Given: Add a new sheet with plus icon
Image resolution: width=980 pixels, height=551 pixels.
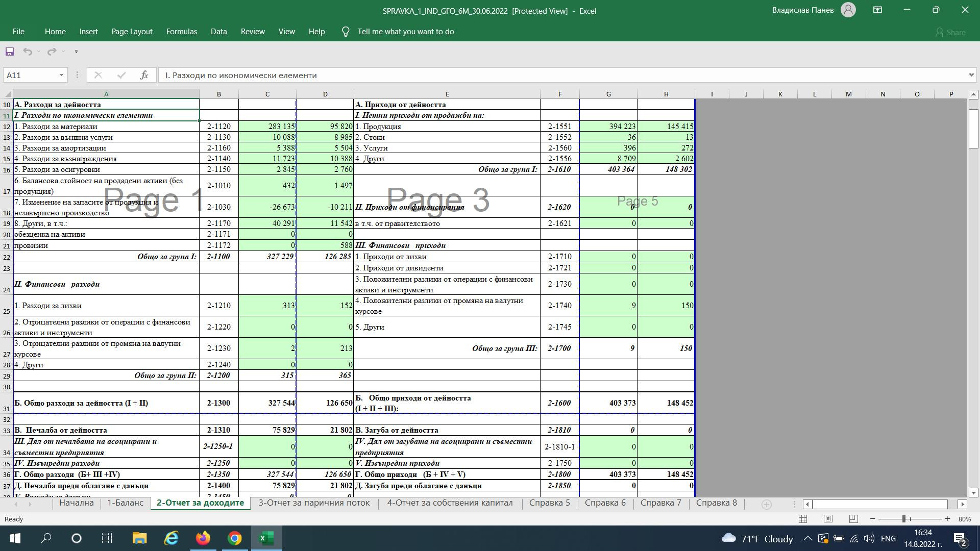Looking at the screenshot, I should click(x=766, y=504).
